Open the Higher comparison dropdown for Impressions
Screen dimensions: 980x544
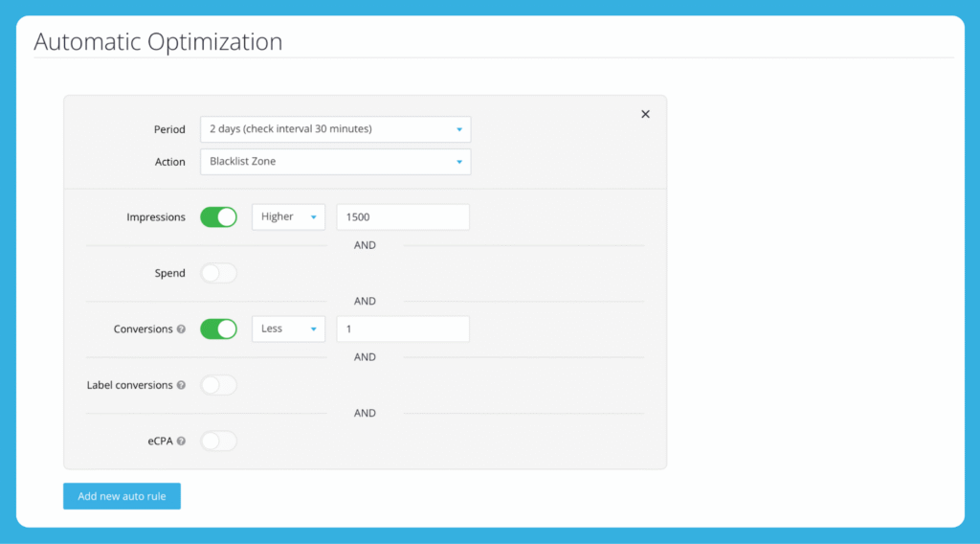click(x=288, y=217)
